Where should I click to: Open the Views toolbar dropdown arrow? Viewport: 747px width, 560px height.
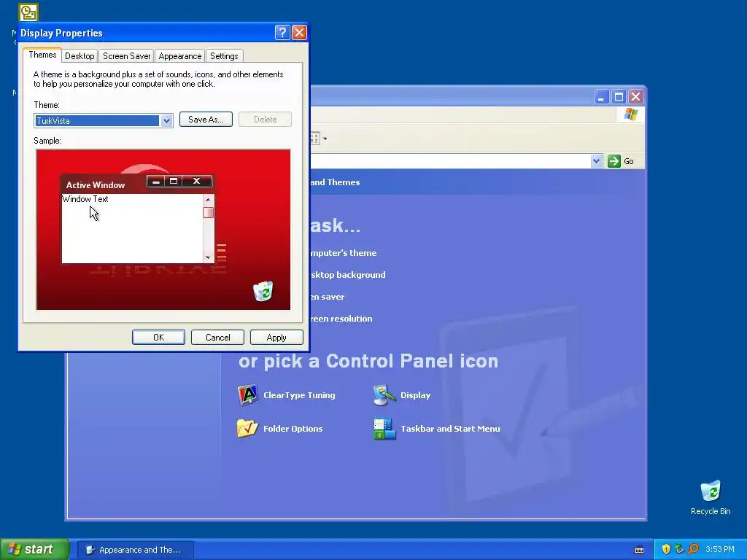coord(325,139)
